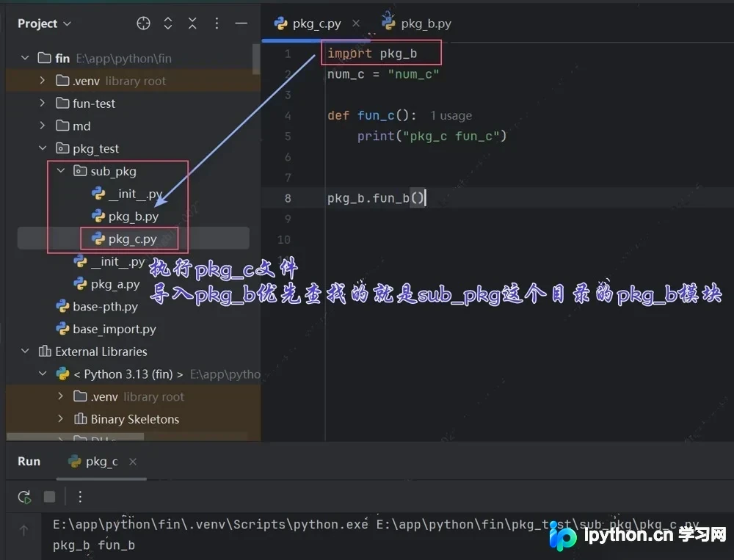
Task: Click the Project tree vertical scrollbar
Action: [256, 59]
